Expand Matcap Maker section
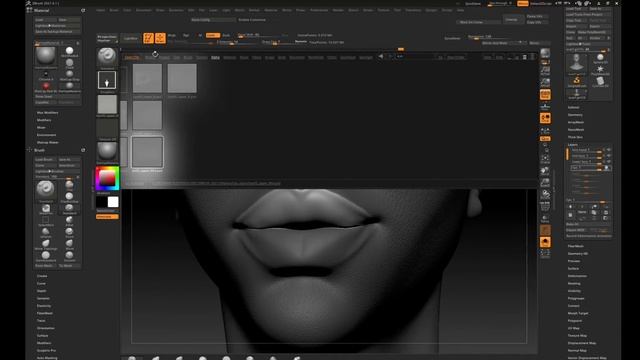640x360 pixels. point(48,142)
